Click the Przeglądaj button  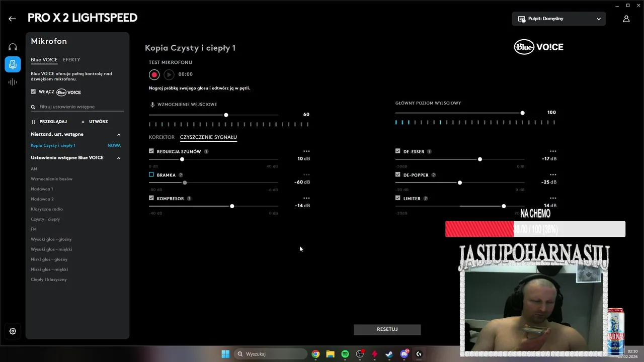point(49,122)
